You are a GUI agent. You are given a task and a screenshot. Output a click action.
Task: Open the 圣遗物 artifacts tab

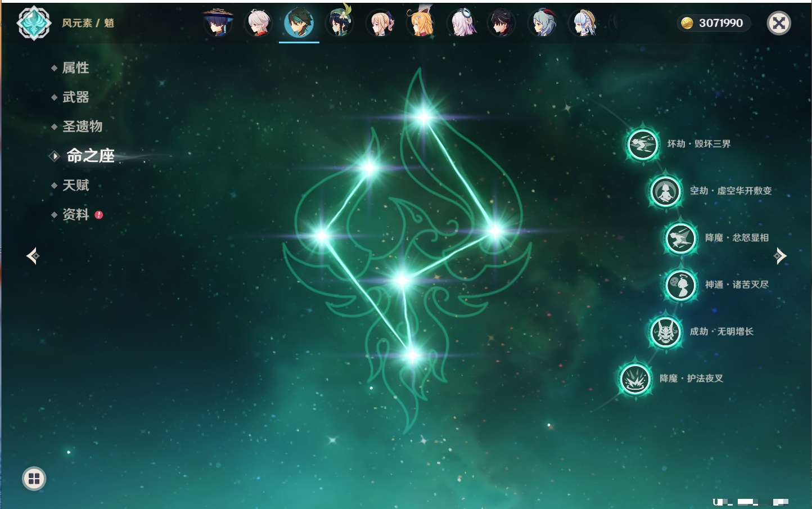82,127
